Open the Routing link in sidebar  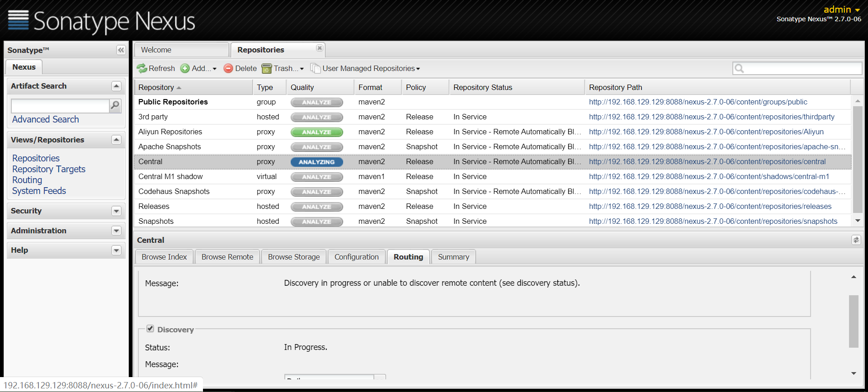click(27, 180)
